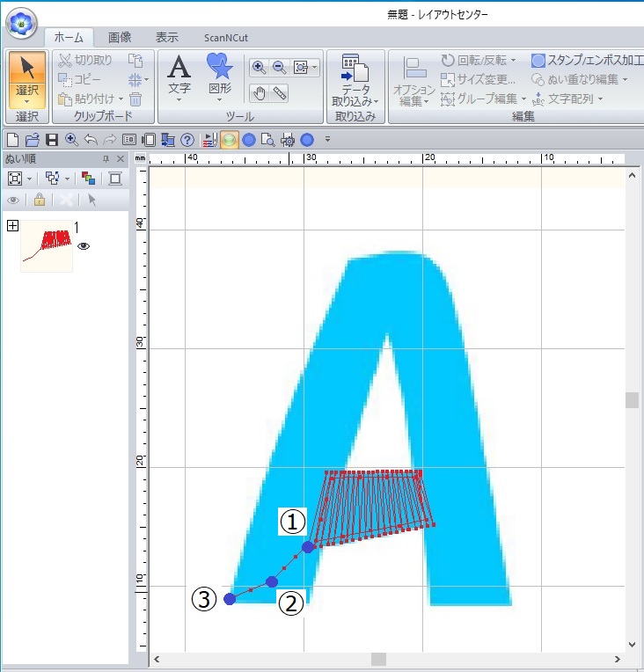
Task: Select the ruler measure tool
Action: [x=280, y=93]
